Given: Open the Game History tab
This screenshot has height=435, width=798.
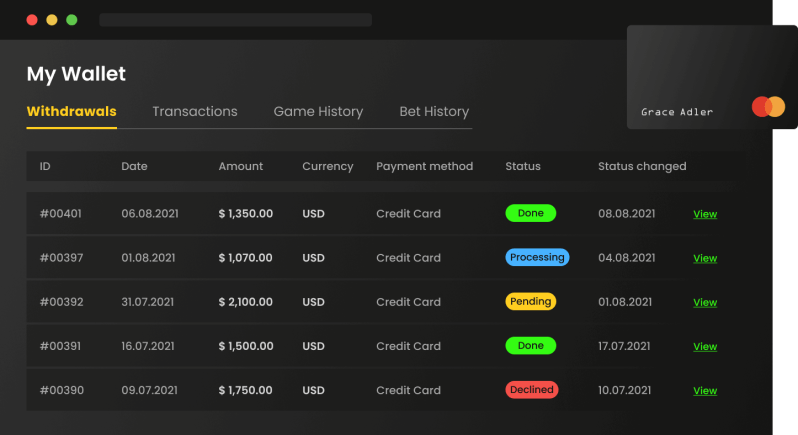Looking at the screenshot, I should coord(318,112).
